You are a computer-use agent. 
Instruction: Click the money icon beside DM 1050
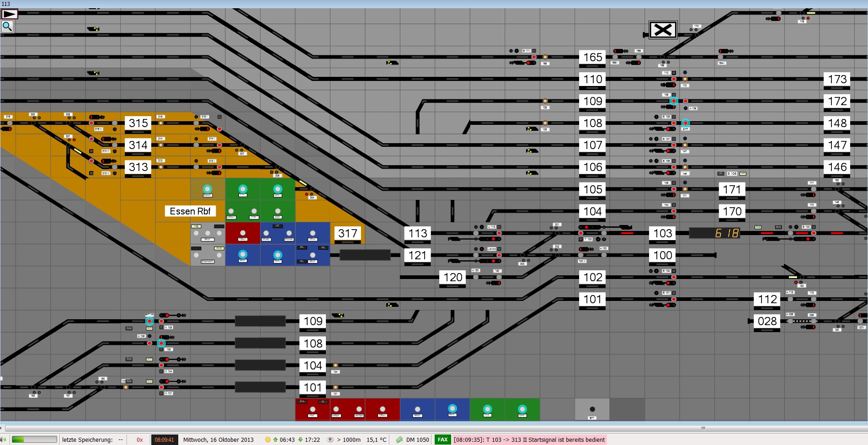(x=399, y=440)
